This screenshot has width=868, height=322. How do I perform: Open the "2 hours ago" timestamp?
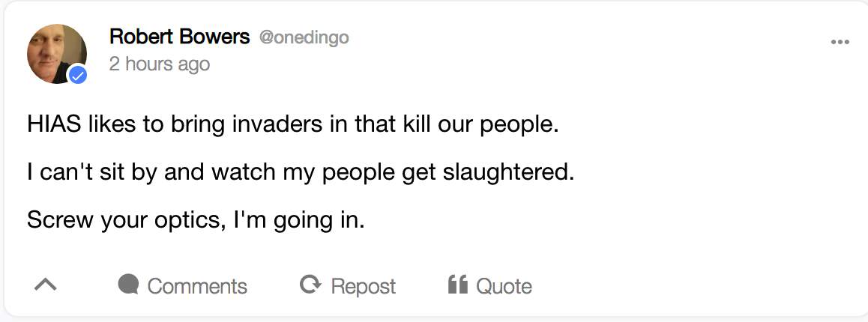click(x=160, y=64)
